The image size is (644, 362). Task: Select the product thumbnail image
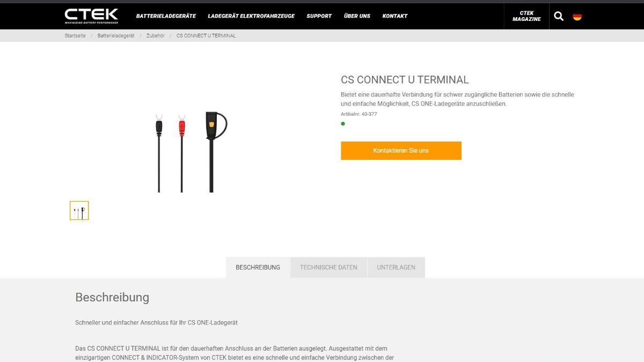pyautogui.click(x=79, y=211)
